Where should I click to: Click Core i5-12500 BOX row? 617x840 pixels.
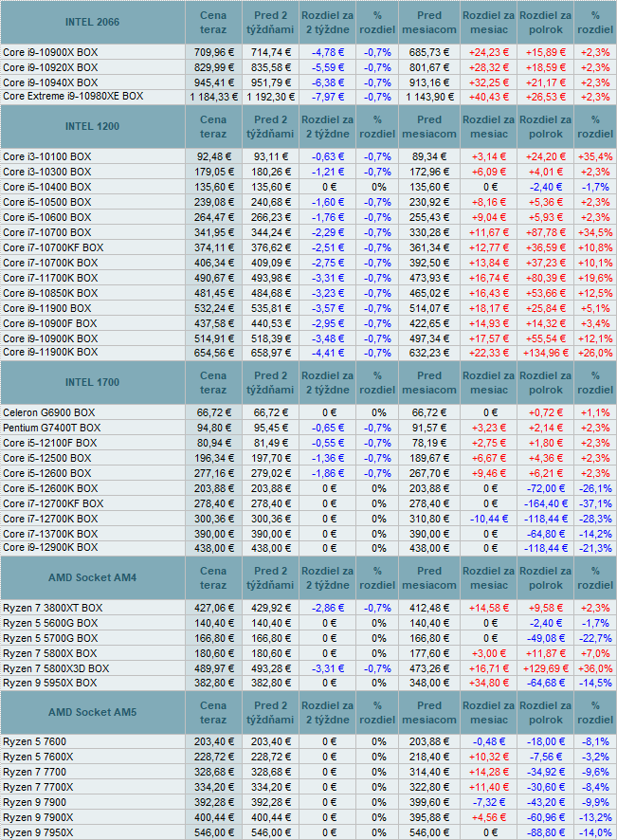[x=47, y=459]
